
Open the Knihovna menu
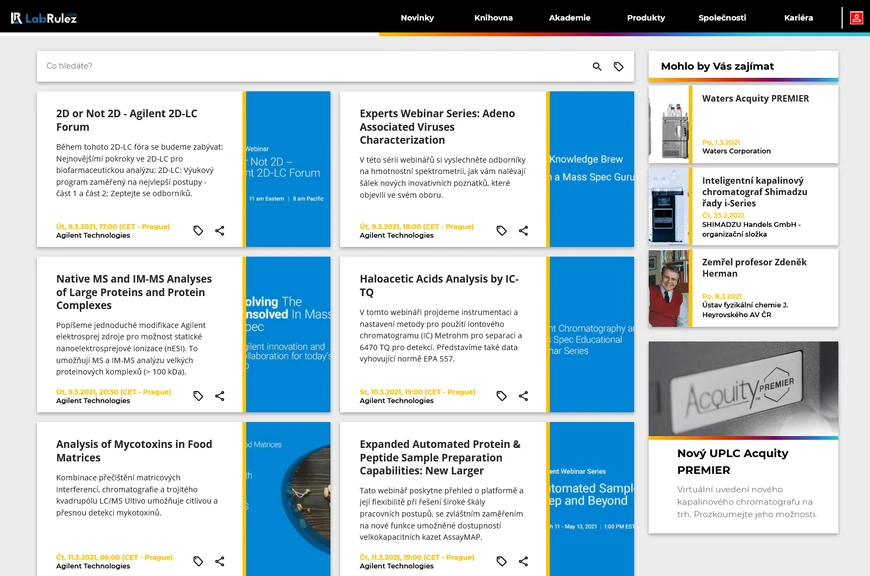coord(493,18)
